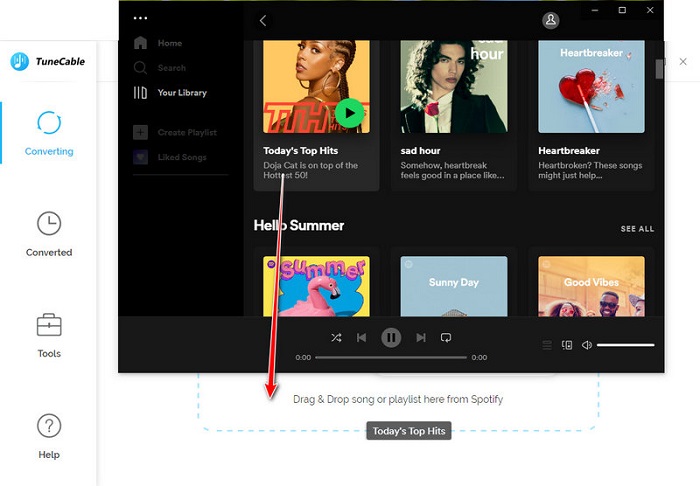Click the Today's Top Hits drag tooltip

[409, 431]
